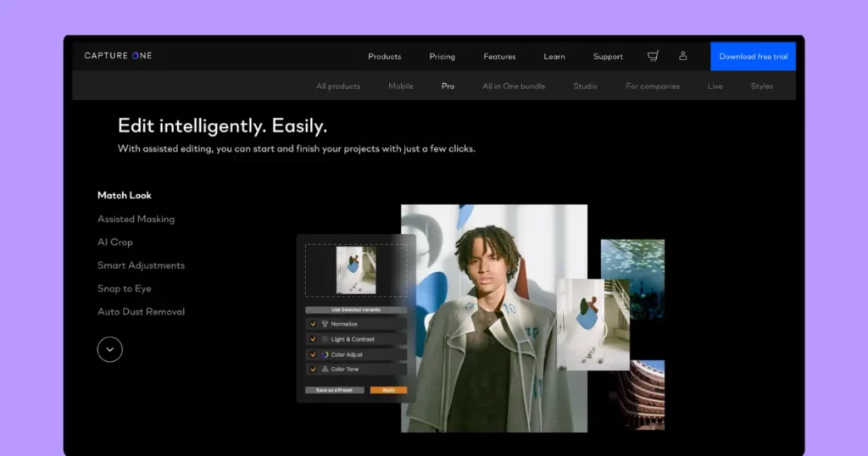This screenshot has width=868, height=456.
Task: Click the user account icon
Action: point(683,56)
